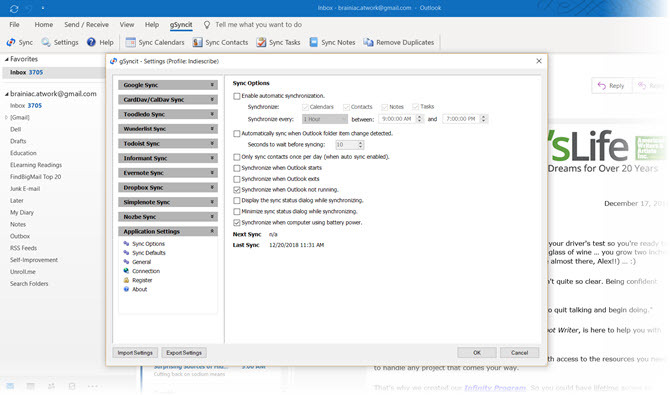Run Sync Contacts from the ribbon
This screenshot has height=395, width=670.
220,42
